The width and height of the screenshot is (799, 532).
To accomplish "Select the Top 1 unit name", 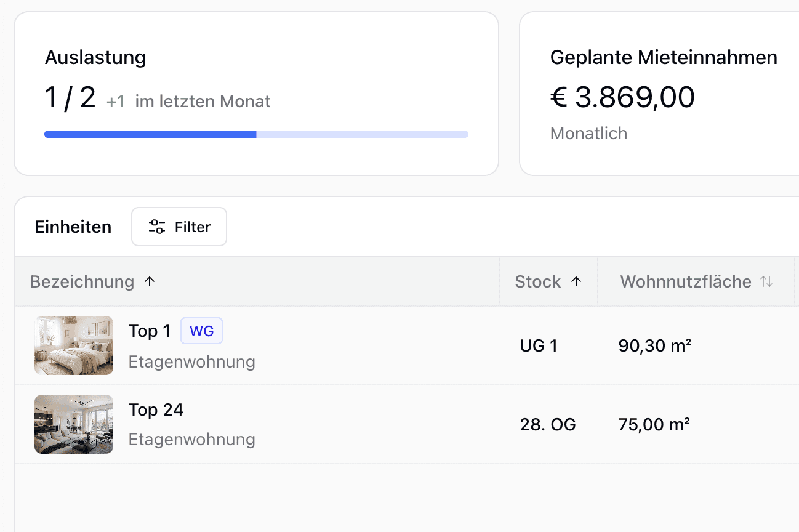I will click(150, 331).
